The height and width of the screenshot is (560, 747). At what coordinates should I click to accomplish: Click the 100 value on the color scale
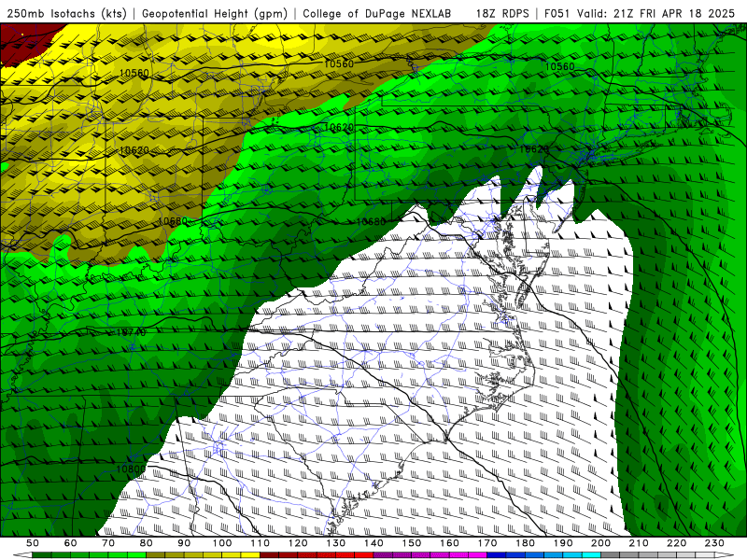pos(222,543)
